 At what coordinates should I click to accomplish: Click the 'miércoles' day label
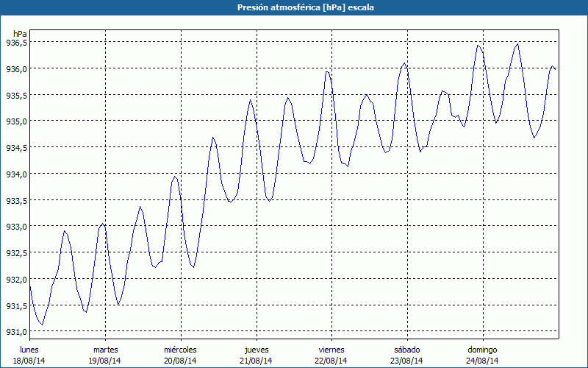click(x=180, y=350)
